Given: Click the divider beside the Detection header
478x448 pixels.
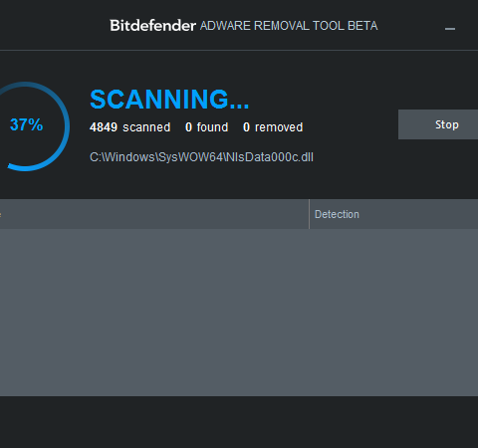Looking at the screenshot, I should tap(309, 214).
